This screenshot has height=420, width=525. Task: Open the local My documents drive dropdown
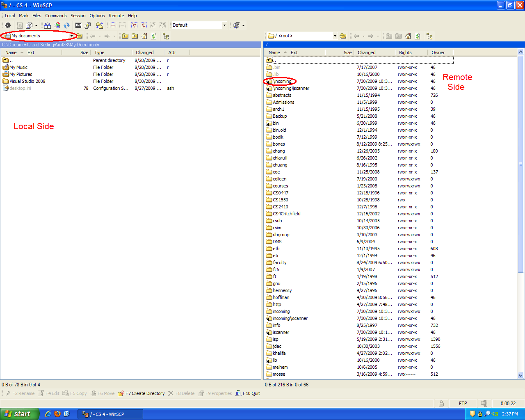pyautogui.click(x=71, y=36)
